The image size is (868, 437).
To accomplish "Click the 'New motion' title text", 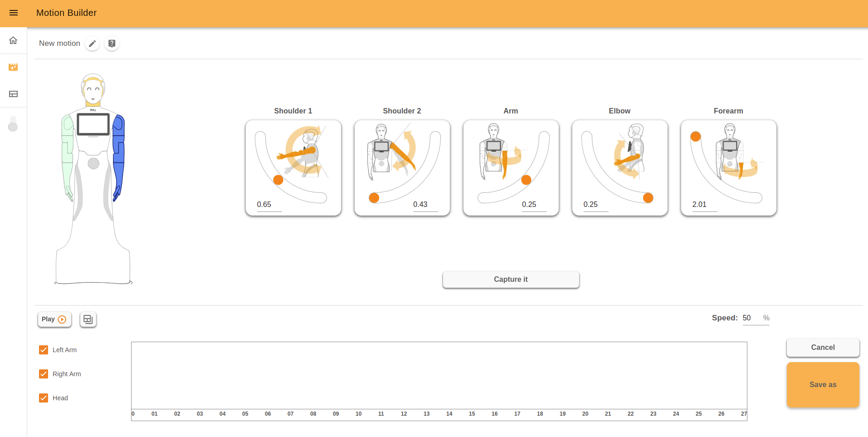I will pyautogui.click(x=59, y=44).
